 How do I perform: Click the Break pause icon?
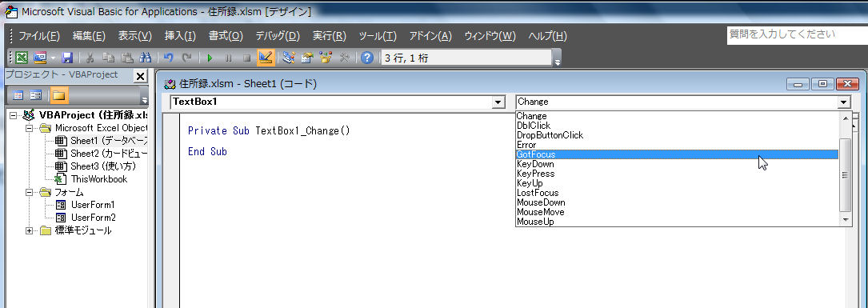[x=228, y=58]
